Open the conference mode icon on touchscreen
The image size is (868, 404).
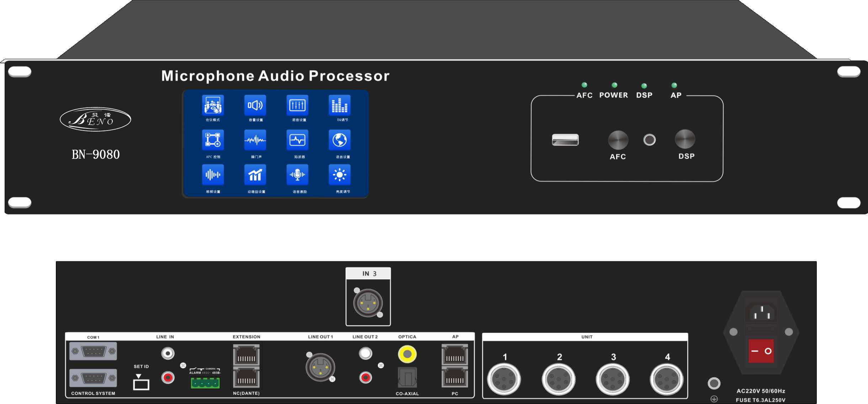(213, 105)
